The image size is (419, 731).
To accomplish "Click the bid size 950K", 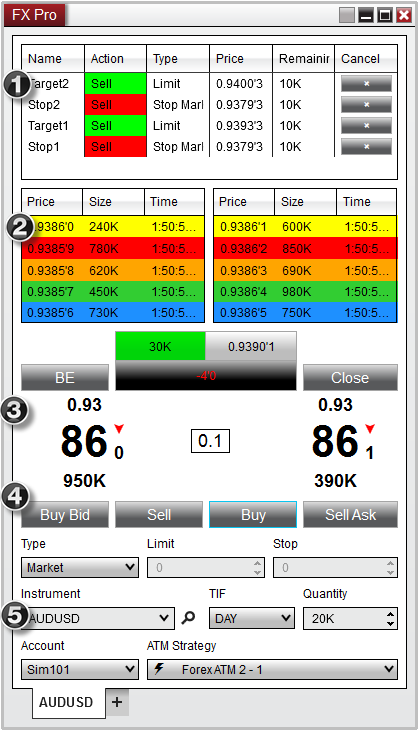I will (x=84, y=481).
